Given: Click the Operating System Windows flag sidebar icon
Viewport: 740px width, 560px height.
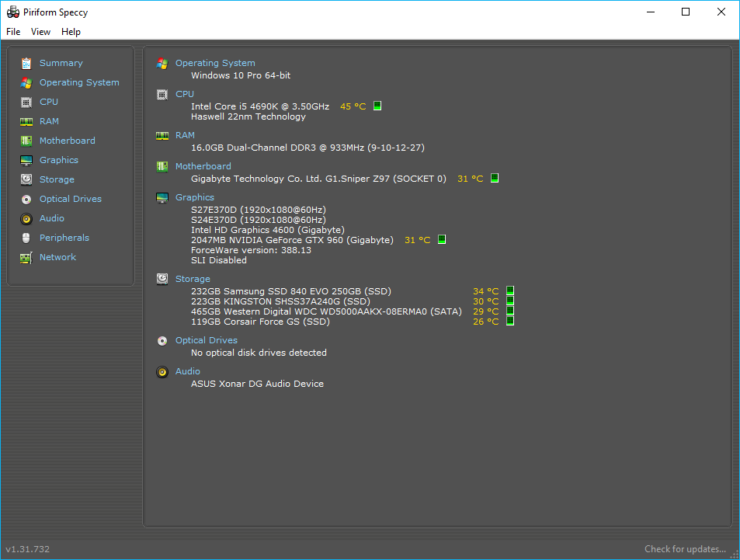Looking at the screenshot, I should (x=26, y=82).
